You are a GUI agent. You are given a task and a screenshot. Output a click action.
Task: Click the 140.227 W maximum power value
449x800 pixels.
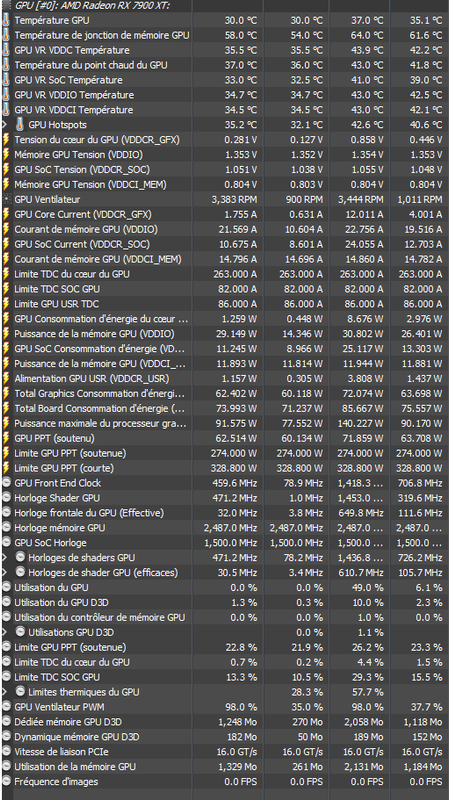coord(359,423)
